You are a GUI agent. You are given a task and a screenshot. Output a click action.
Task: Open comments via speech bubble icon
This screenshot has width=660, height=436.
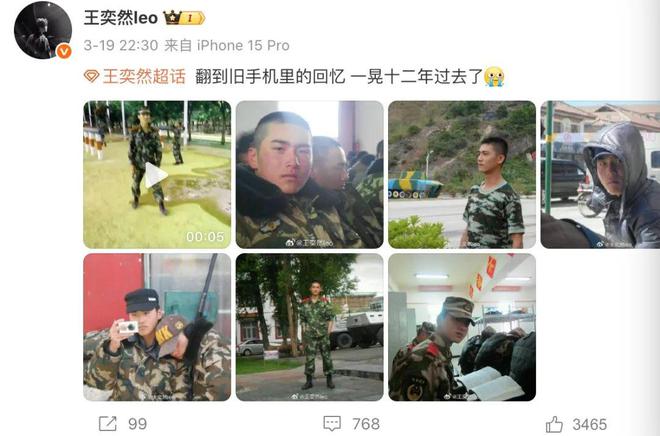332,423
